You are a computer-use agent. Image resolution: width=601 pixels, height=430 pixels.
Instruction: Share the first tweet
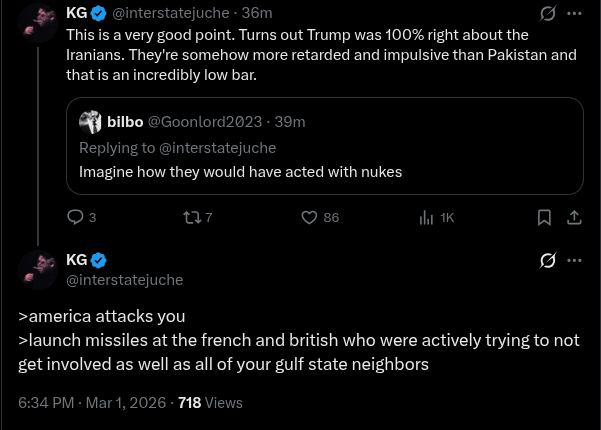575,217
